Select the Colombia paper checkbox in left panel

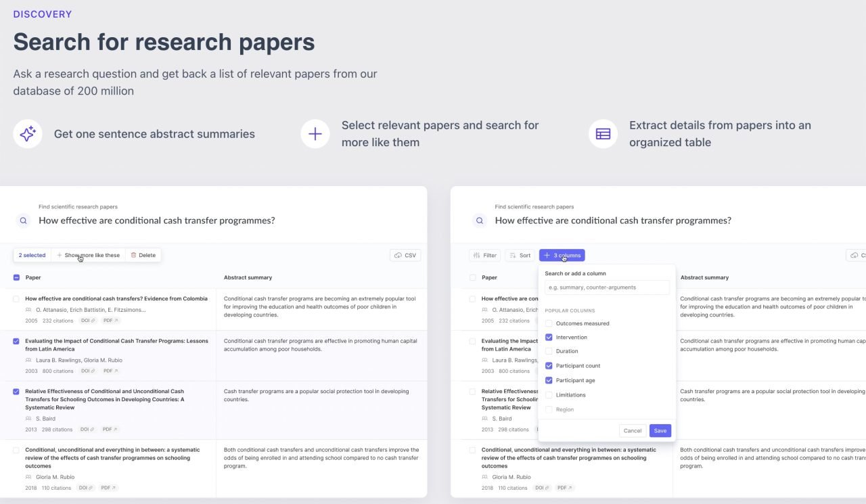pos(16,298)
